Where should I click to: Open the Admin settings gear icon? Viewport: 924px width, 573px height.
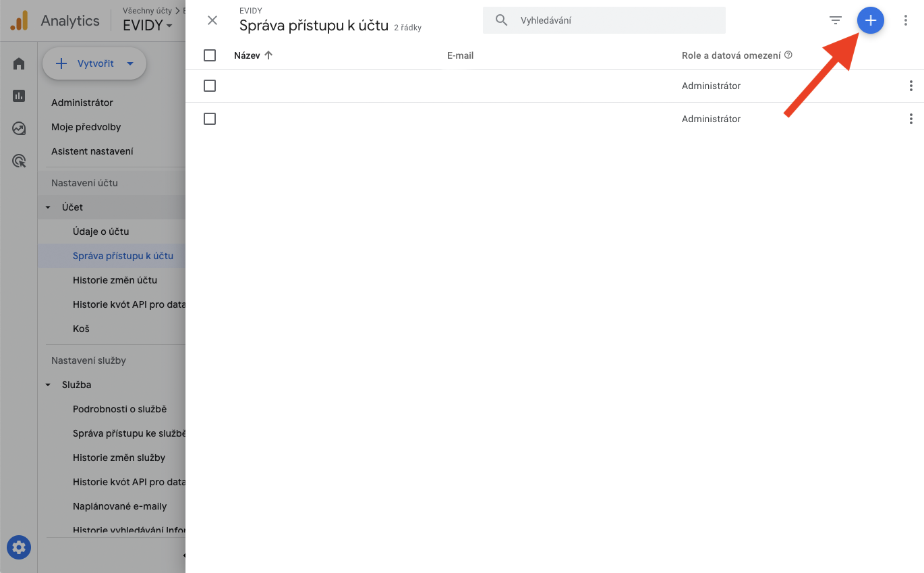(19, 547)
